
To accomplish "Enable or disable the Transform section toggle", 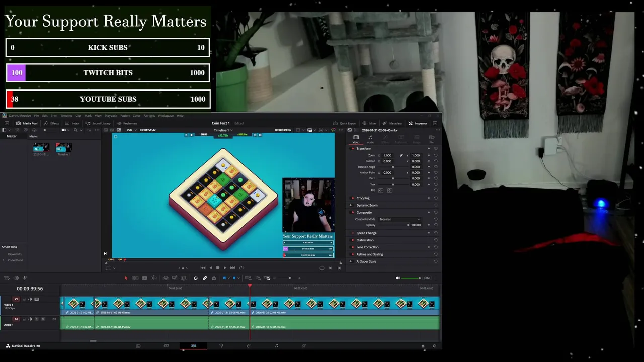I will (352, 148).
